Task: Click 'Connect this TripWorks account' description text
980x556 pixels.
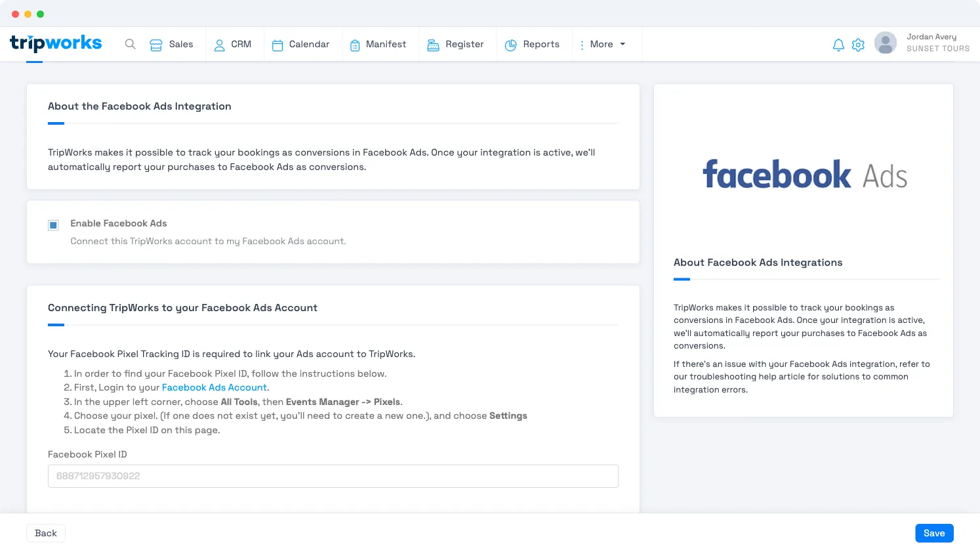Action: click(208, 241)
